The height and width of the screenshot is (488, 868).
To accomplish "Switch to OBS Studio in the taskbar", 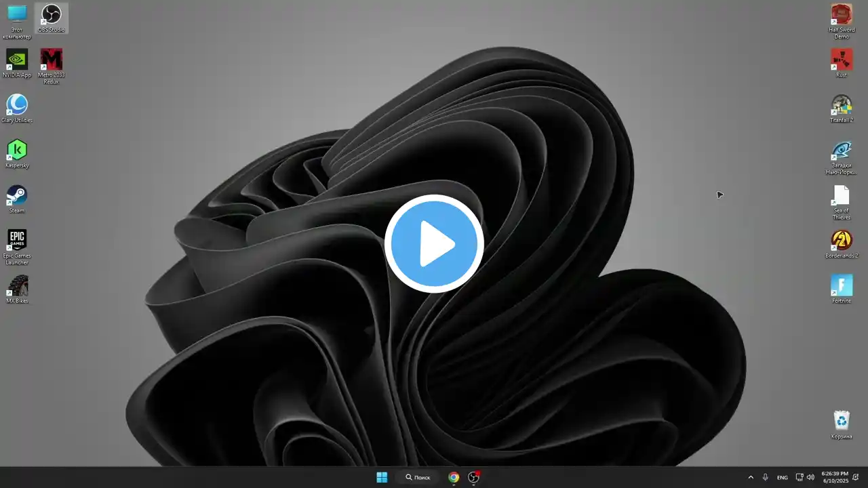I will point(474,477).
